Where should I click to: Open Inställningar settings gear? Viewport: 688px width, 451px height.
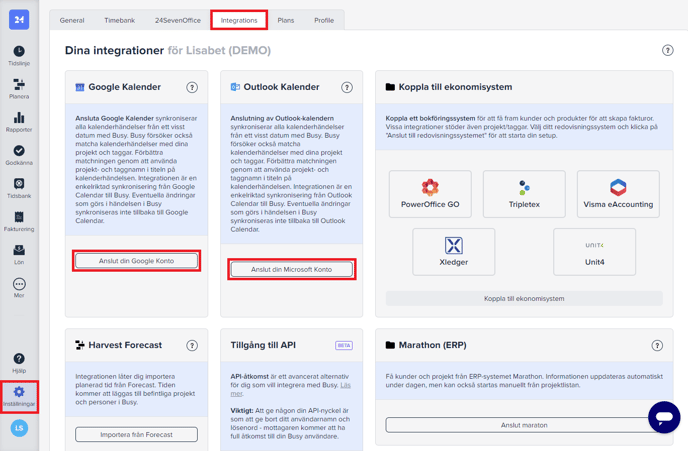click(x=19, y=396)
